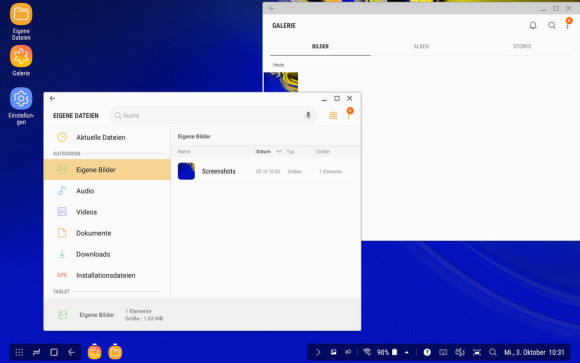Open Aktuelle Dateien
The width and height of the screenshot is (580, 363).
107,137
